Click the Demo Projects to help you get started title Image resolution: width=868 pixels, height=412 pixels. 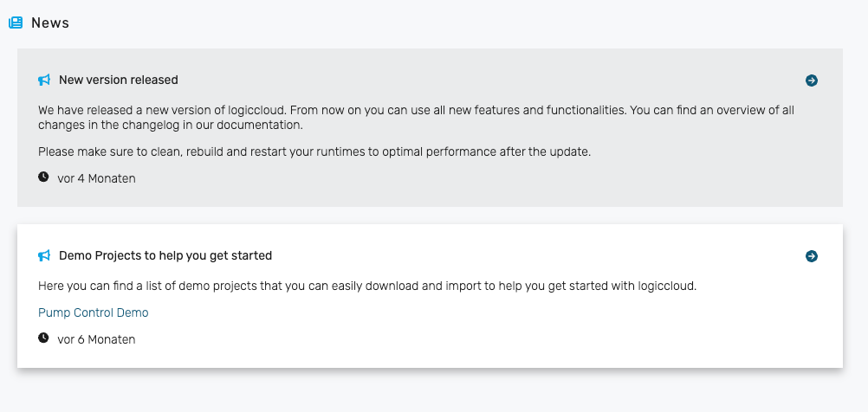click(165, 256)
